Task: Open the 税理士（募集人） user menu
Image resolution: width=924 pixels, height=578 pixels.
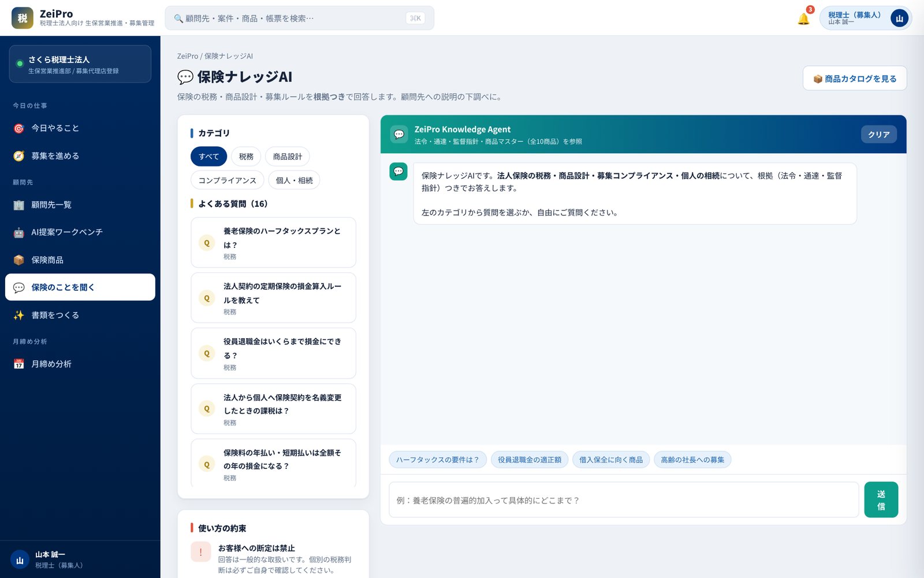Action: (x=865, y=18)
